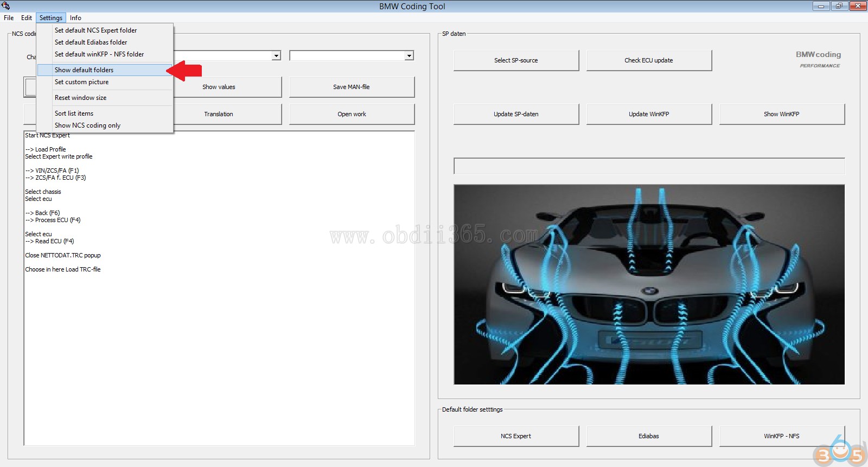Open the Edit menu
This screenshot has width=868, height=467.
click(27, 18)
